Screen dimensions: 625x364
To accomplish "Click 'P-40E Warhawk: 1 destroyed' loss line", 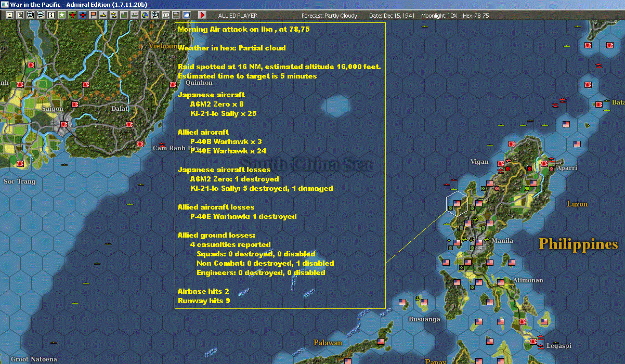I will point(243,216).
